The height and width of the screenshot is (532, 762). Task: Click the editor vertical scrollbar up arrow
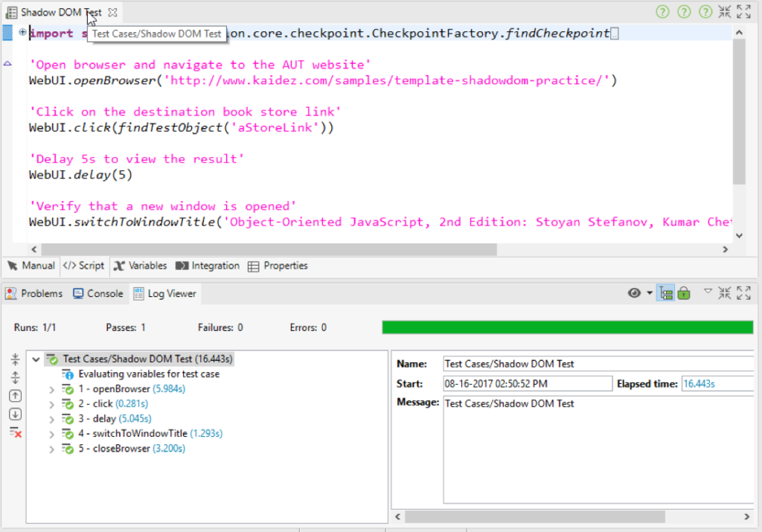(x=739, y=33)
